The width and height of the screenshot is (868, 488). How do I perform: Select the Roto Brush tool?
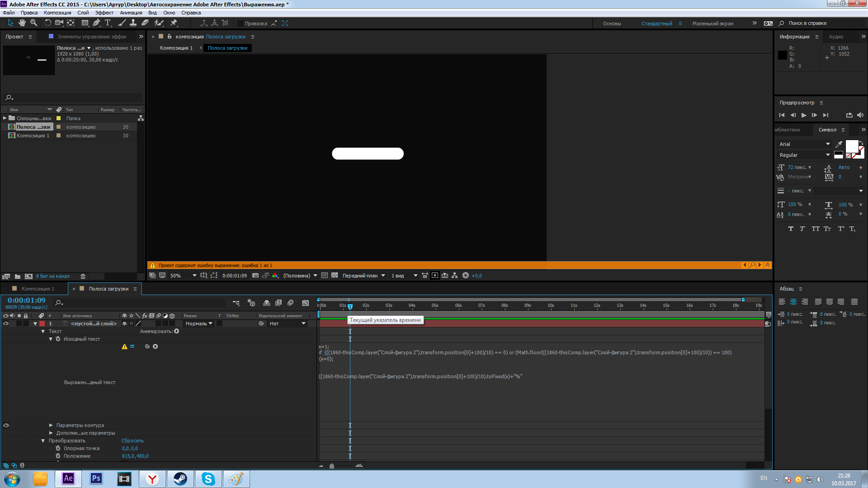[159, 23]
